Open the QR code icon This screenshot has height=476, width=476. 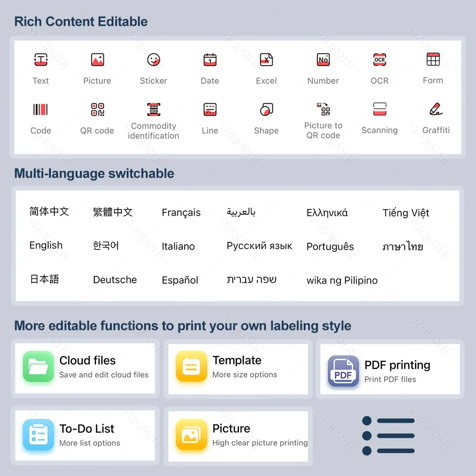pos(97,109)
